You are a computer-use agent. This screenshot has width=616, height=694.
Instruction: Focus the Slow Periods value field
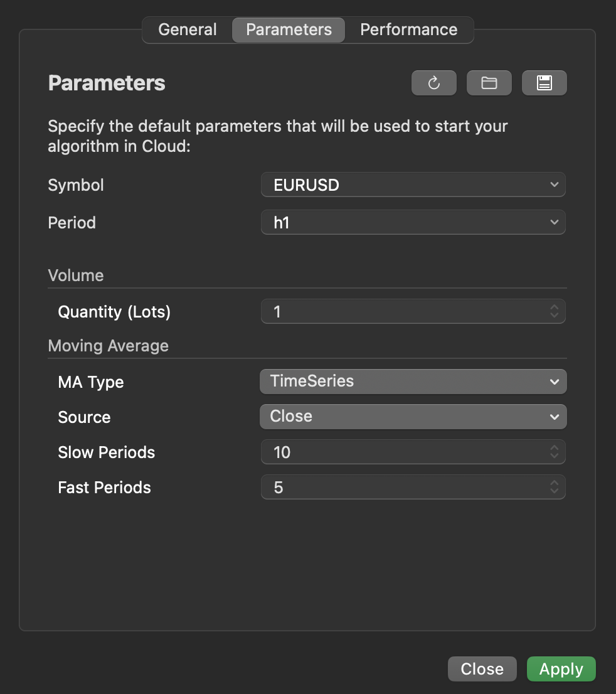pyautogui.click(x=401, y=452)
